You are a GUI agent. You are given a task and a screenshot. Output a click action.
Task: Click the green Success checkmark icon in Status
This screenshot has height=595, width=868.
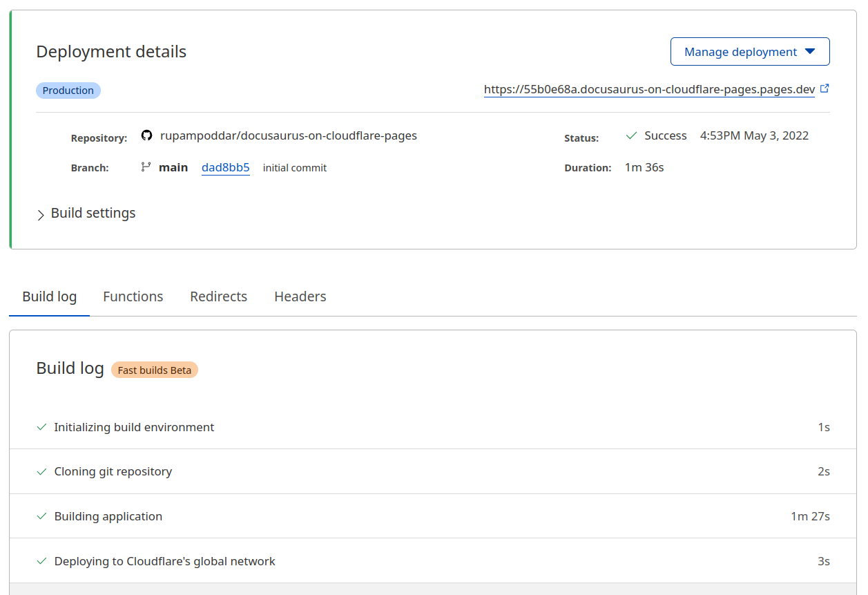point(630,135)
